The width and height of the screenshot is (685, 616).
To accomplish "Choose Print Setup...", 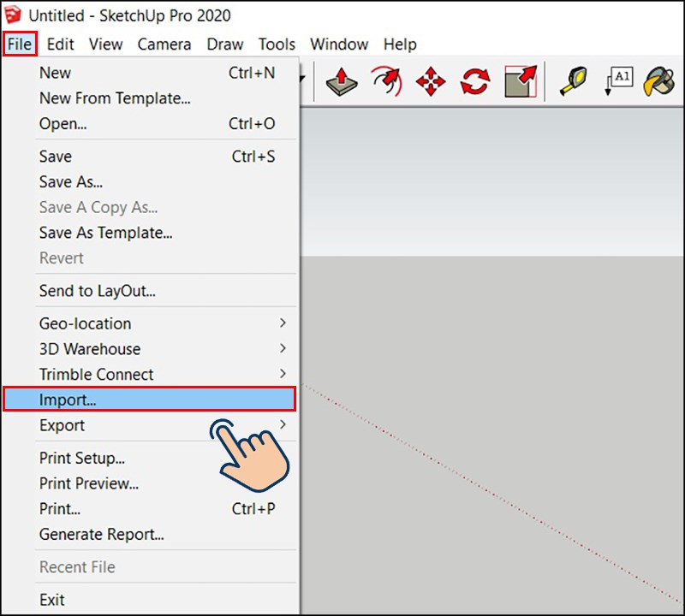I will click(x=150, y=458).
